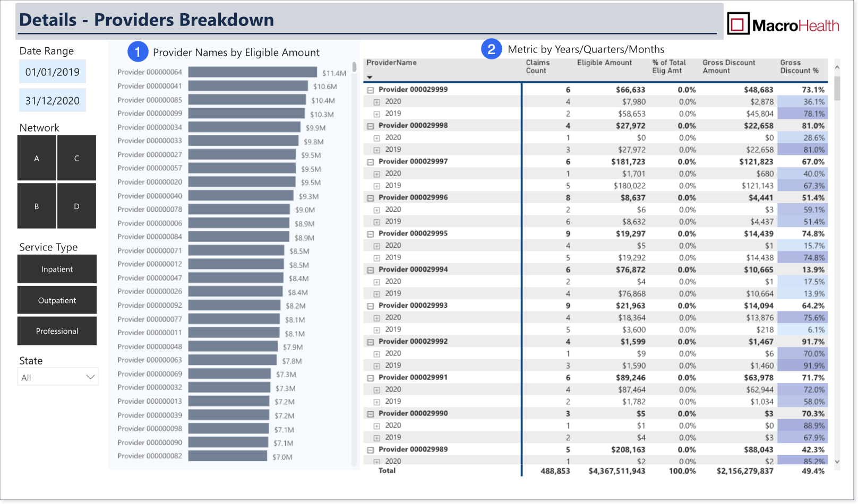Select Inpatient service type
The width and height of the screenshot is (858, 504).
(57, 269)
